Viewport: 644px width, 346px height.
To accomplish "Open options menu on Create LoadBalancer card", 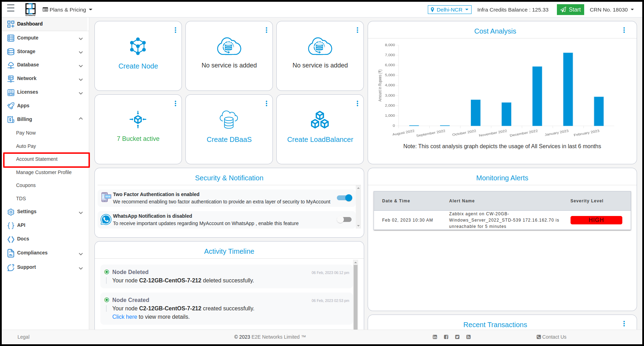I will (358, 103).
